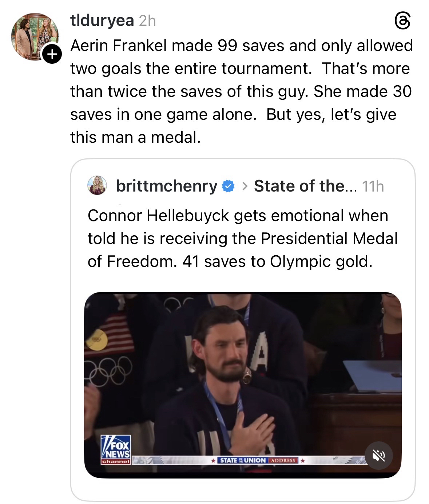Screen dimensions: 429x504
Task: Click brittmchenry's blue verified badge
Action: pyautogui.click(x=228, y=186)
